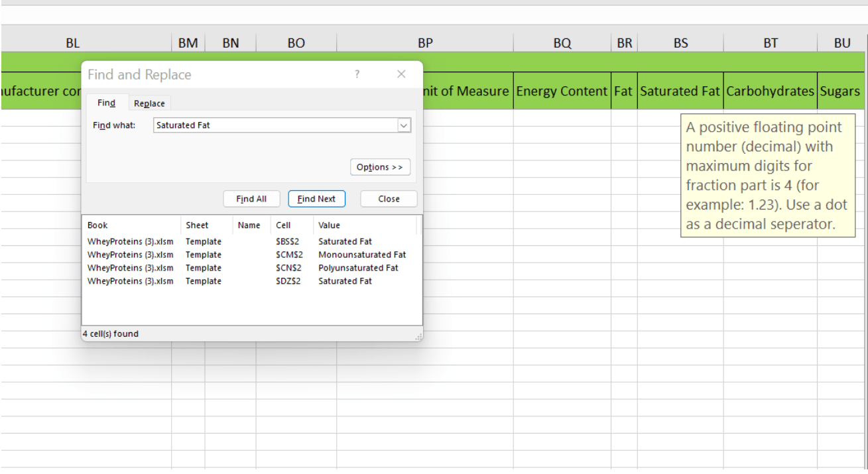Select column BM header
Viewport: 868px width, 474px height.
[188, 43]
